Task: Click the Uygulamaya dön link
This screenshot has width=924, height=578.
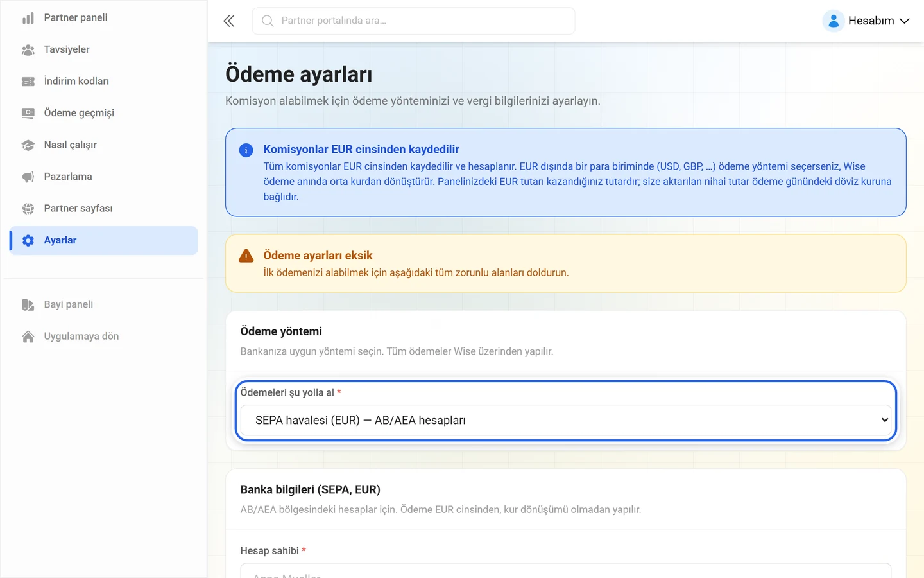Action: click(103, 337)
